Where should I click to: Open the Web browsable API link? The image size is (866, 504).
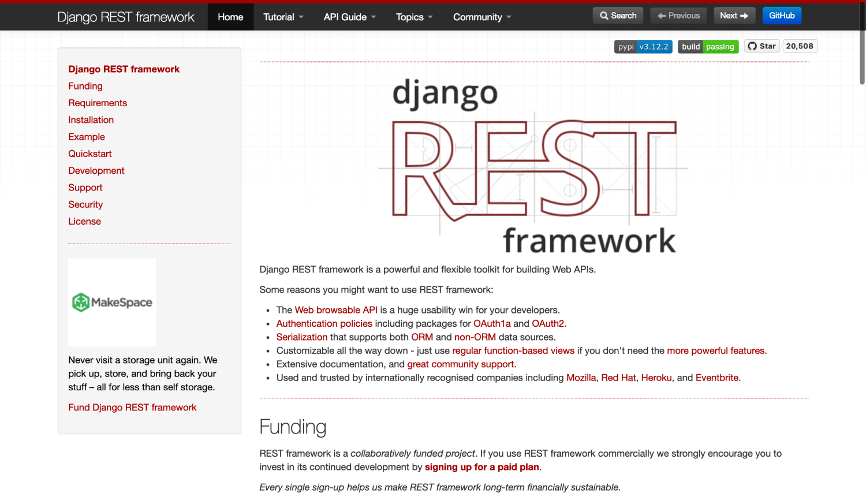coord(336,310)
